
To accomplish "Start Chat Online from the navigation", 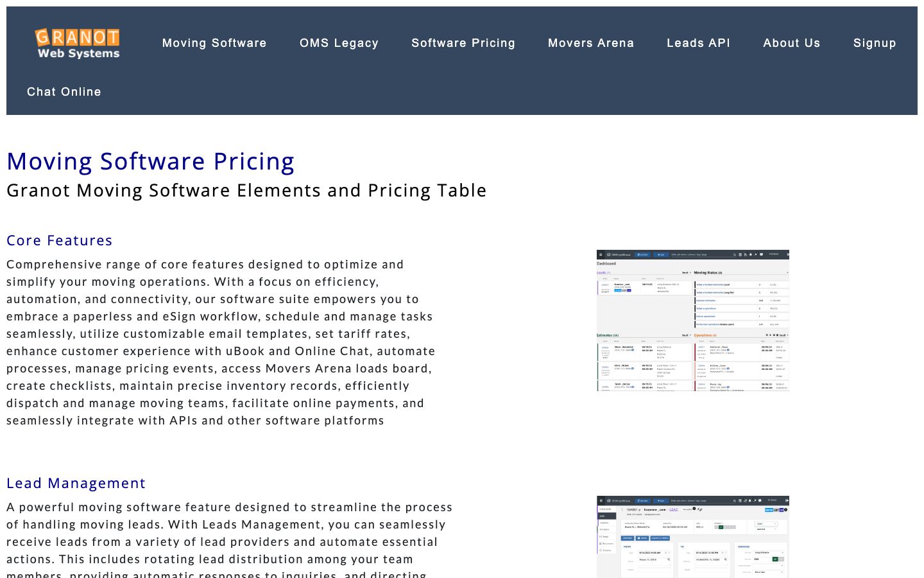I will pyautogui.click(x=64, y=92).
